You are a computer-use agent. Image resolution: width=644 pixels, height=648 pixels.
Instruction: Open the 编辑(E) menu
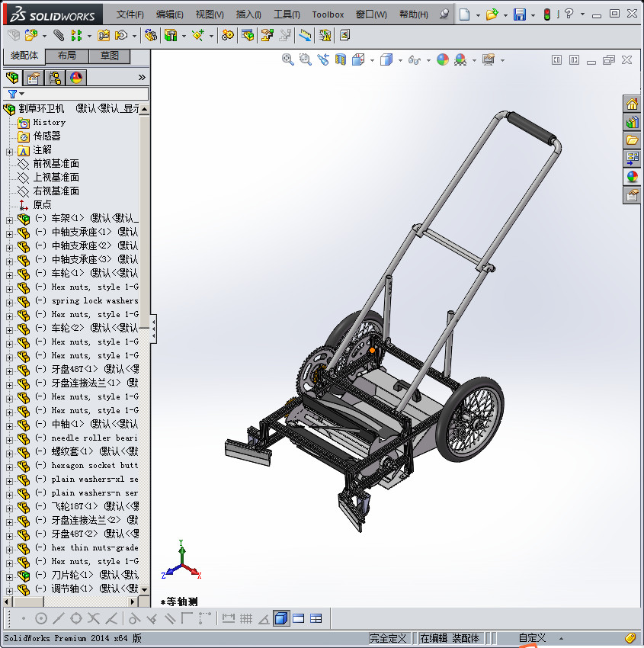click(x=170, y=14)
